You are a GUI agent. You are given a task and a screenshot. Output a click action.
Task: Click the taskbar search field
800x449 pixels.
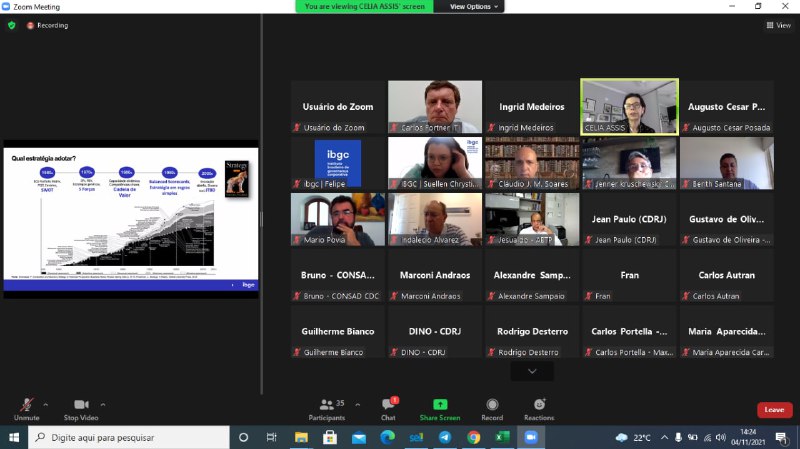pos(129,437)
